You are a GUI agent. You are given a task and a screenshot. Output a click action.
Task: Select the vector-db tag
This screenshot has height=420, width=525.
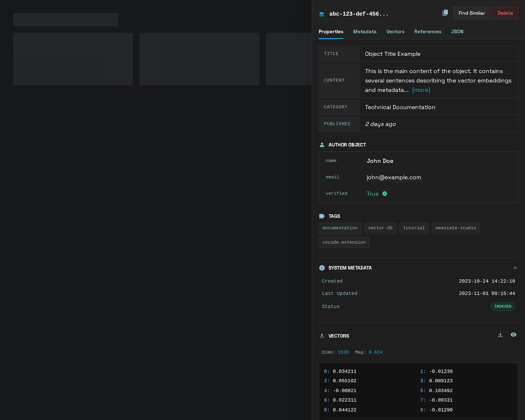click(x=380, y=228)
